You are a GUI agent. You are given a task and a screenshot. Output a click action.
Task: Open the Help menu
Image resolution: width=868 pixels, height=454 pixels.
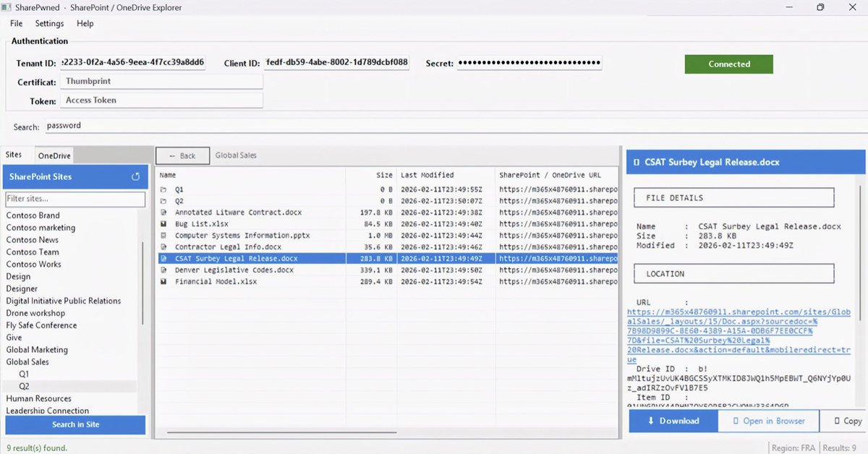85,23
